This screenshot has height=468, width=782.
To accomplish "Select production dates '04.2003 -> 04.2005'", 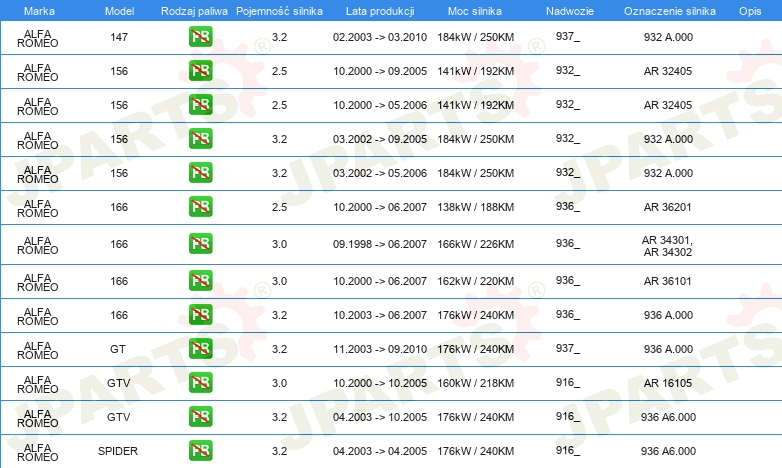I will (x=380, y=451).
